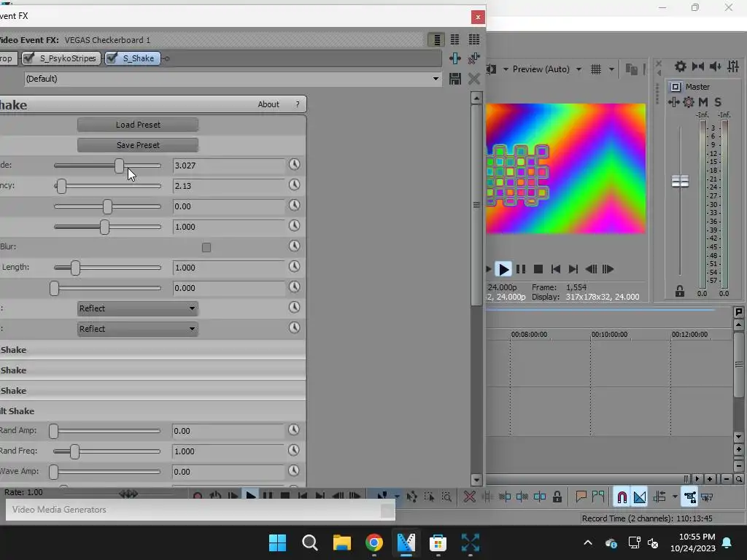Expand the Tilt Shake section

pyautogui.click(x=152, y=411)
